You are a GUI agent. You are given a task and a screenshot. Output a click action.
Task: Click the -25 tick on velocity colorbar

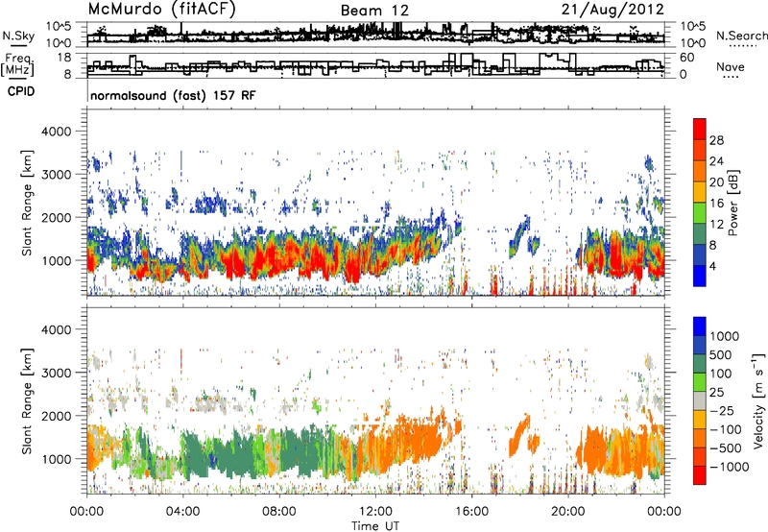tap(725, 410)
